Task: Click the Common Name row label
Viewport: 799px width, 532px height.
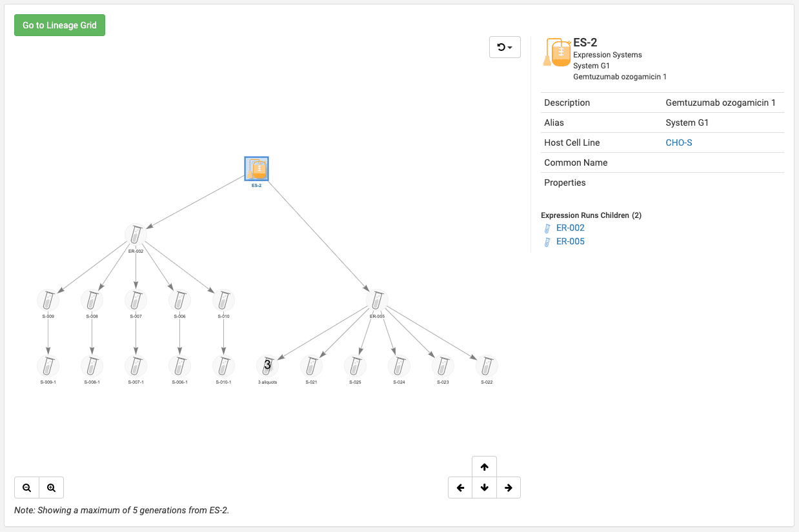Action: [576, 163]
